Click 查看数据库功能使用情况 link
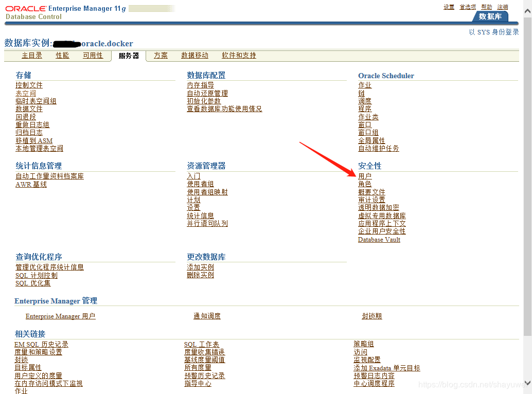The image size is (532, 394). (225, 109)
